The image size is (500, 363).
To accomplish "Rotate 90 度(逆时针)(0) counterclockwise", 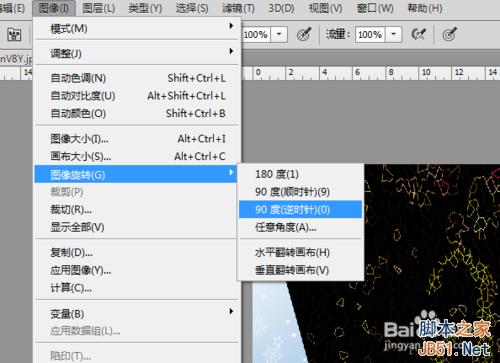I will [300, 209].
